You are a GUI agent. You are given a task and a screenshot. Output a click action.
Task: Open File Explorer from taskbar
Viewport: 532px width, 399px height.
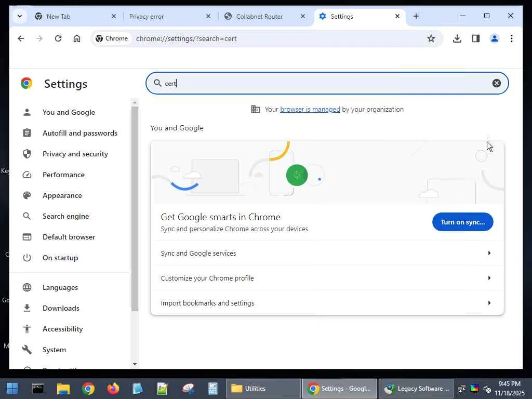[63, 389]
